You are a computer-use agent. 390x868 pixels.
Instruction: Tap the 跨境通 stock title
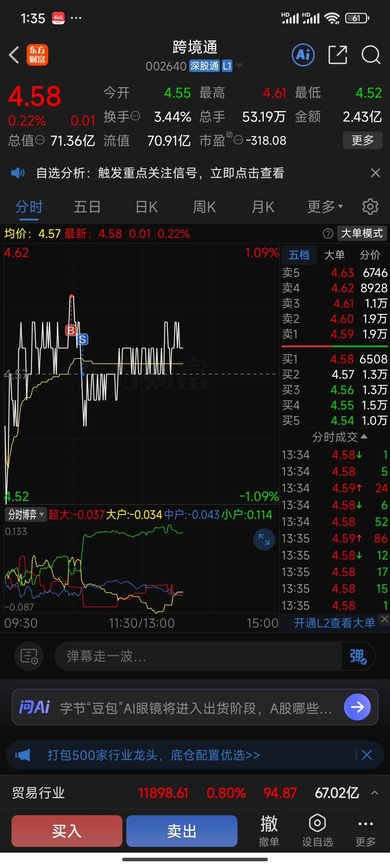click(195, 47)
